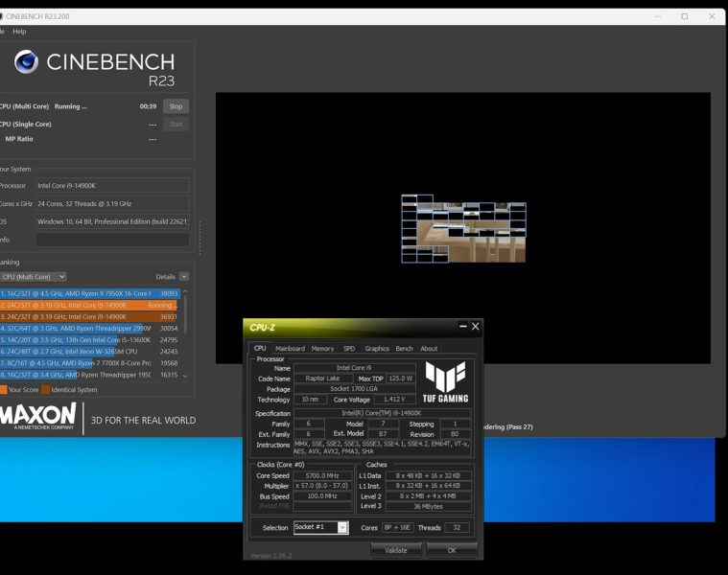Select ranking row Intel Core i5-13600K

coord(88,340)
